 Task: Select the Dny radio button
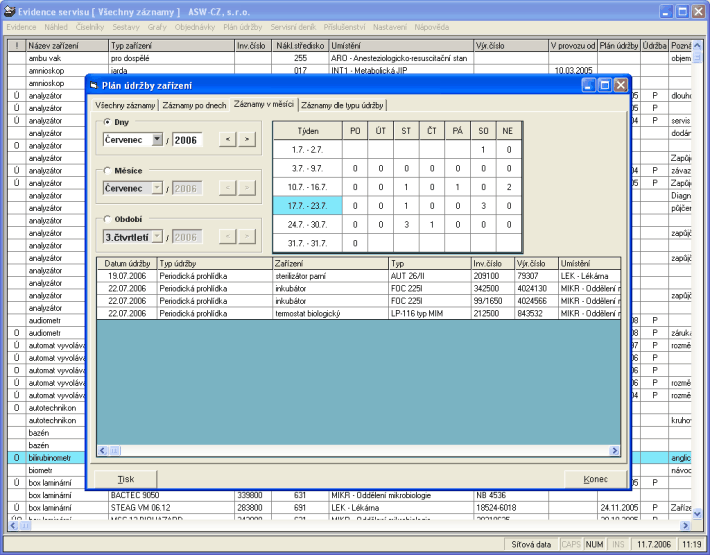coord(108,123)
